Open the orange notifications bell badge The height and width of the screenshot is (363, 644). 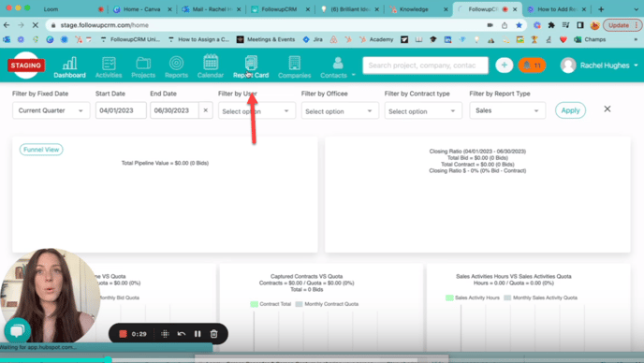(532, 65)
